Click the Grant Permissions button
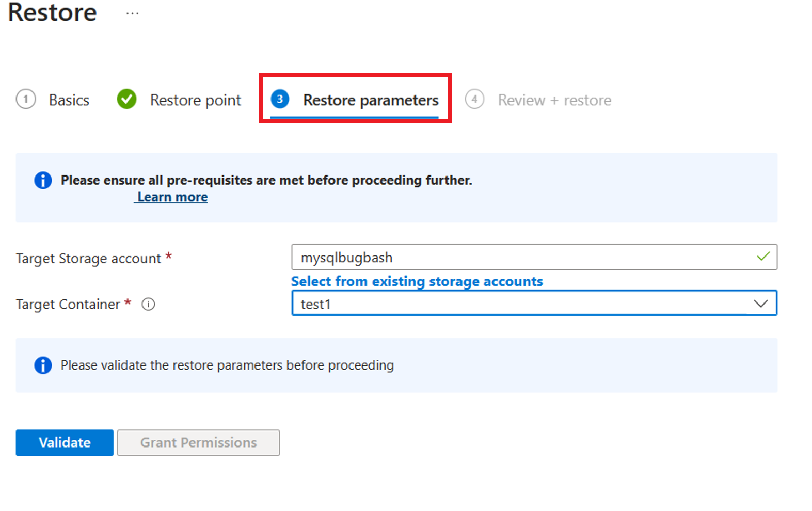This screenshot has width=812, height=511. tap(199, 443)
